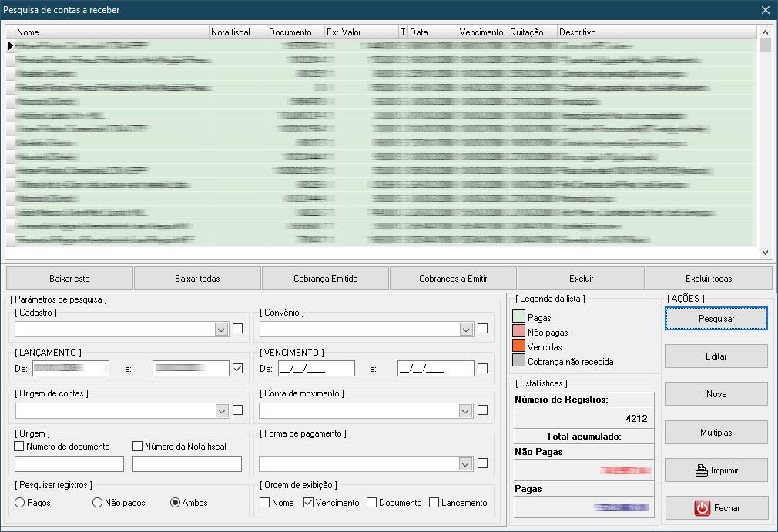Image resolution: width=778 pixels, height=532 pixels.
Task: Click the Lançamento De date field
Action: click(x=71, y=368)
